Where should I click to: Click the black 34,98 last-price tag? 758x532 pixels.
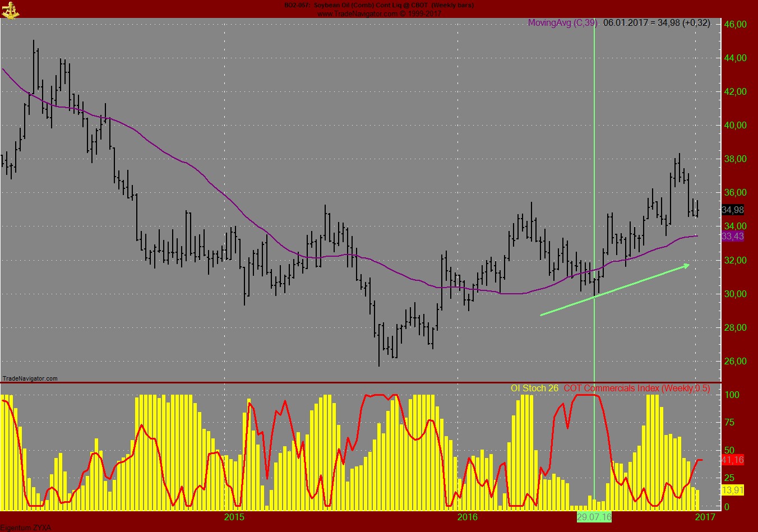click(733, 210)
